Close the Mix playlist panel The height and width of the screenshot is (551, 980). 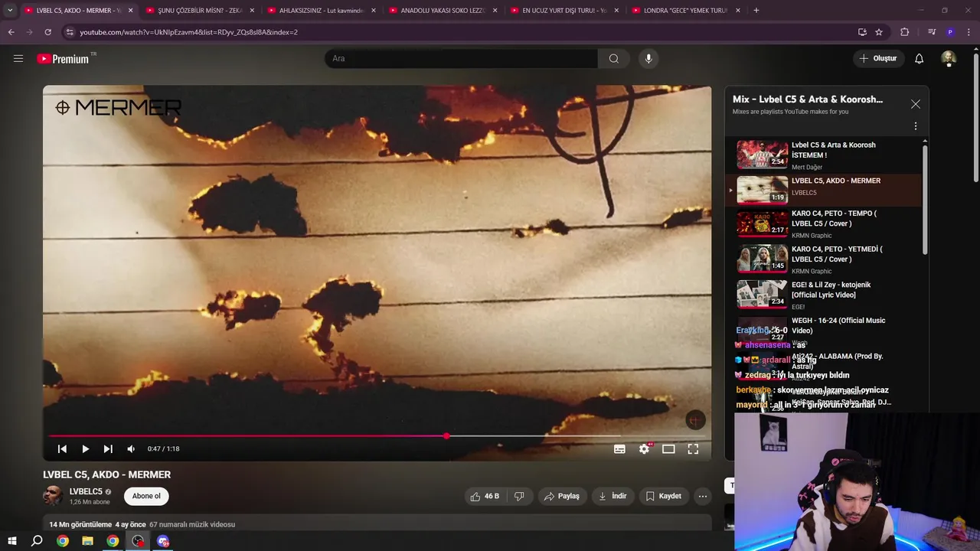(916, 104)
